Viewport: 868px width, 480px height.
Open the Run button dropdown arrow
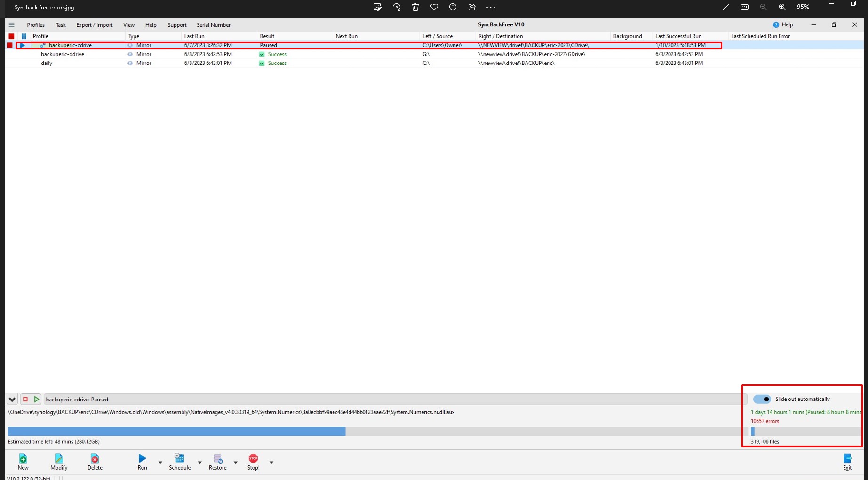click(160, 462)
